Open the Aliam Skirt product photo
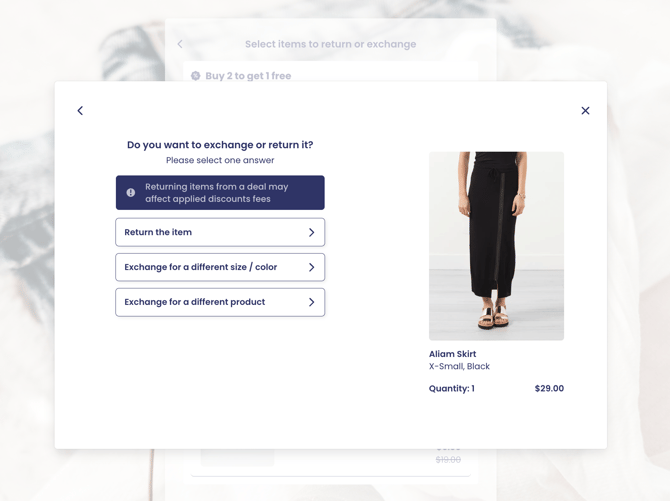 497,246
